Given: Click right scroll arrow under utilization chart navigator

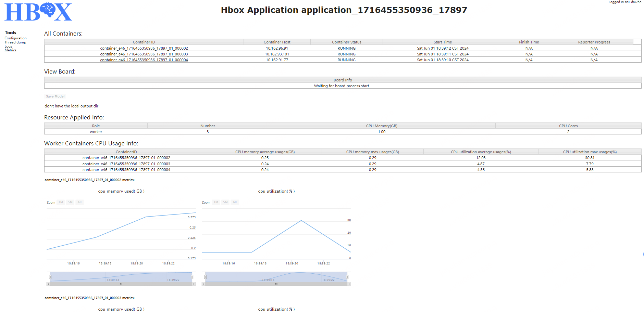Looking at the screenshot, I should point(349,284).
